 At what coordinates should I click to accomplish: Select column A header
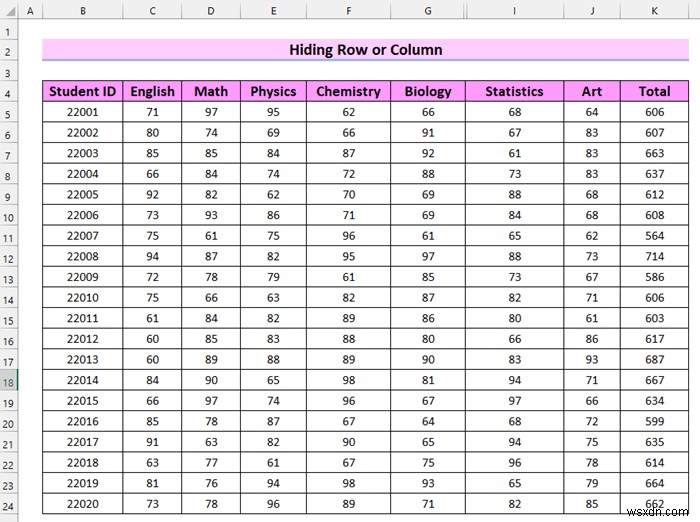30,11
